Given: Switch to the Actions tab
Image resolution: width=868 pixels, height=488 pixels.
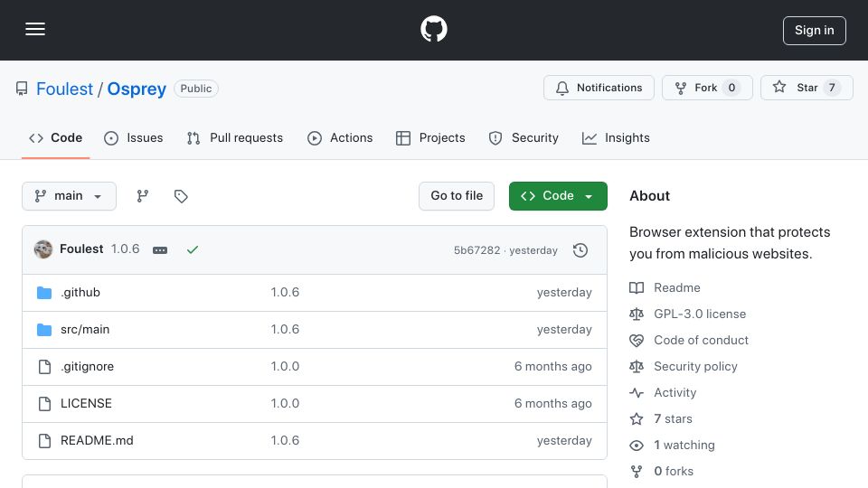Looking at the screenshot, I should [340, 137].
